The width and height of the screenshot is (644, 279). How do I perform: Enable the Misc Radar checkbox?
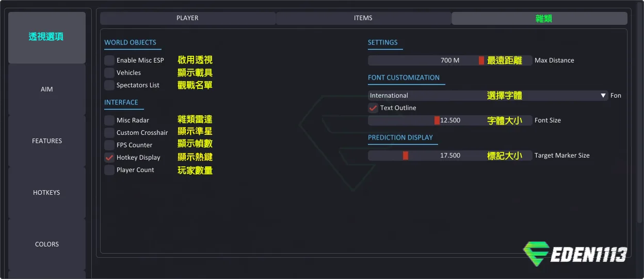tap(109, 120)
